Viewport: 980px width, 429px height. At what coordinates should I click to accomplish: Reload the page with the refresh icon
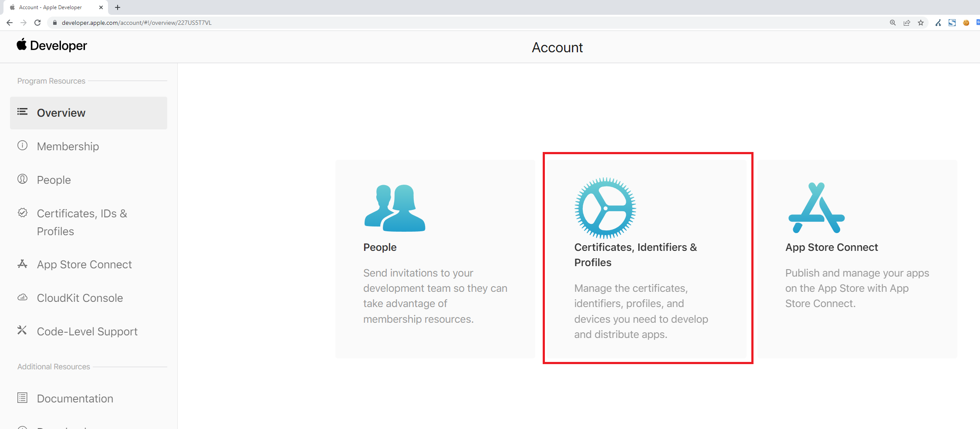click(x=37, y=23)
